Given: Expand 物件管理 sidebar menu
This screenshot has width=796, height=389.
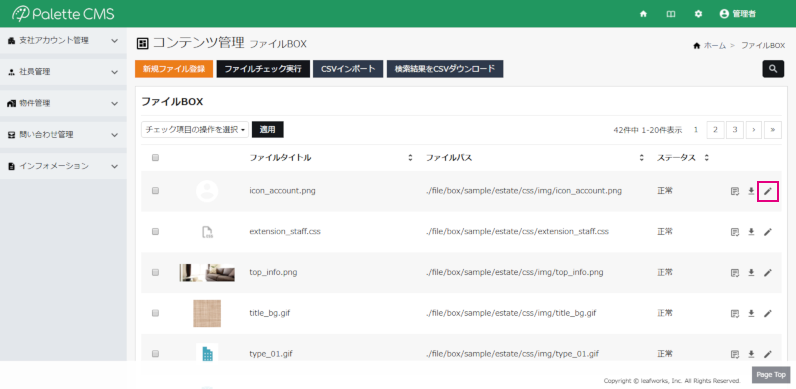Looking at the screenshot, I should pos(63,104).
